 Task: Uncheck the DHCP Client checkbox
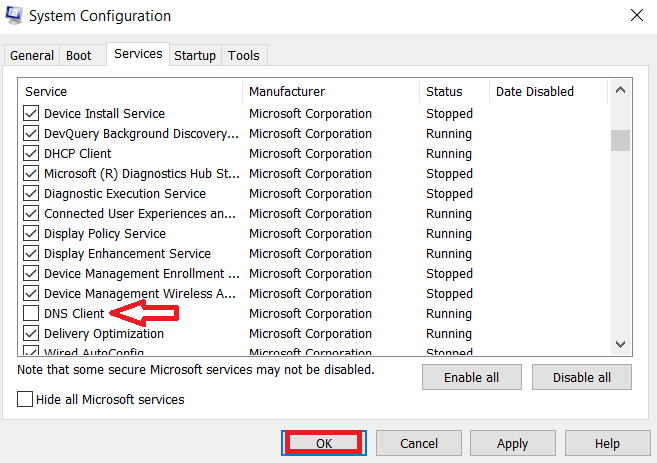(x=31, y=153)
